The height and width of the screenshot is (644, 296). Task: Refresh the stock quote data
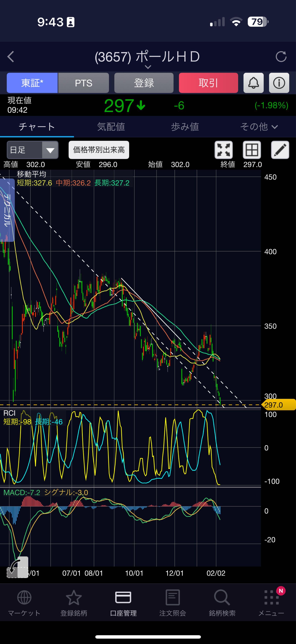[x=281, y=57]
